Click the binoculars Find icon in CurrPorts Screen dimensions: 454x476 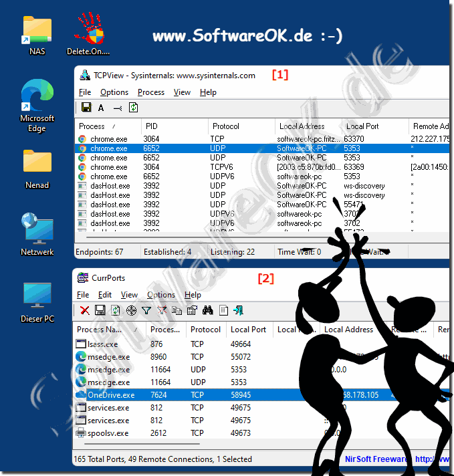(208, 310)
